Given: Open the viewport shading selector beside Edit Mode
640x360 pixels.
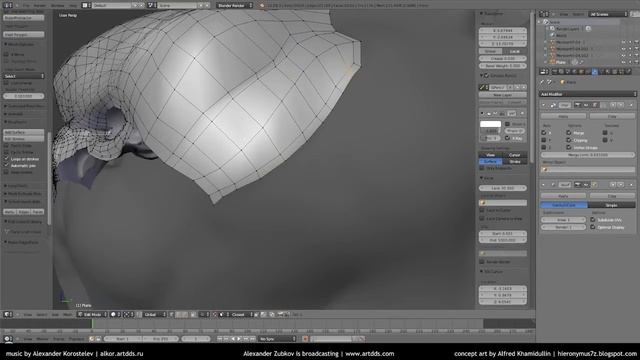Looking at the screenshot, I should [x=114, y=314].
